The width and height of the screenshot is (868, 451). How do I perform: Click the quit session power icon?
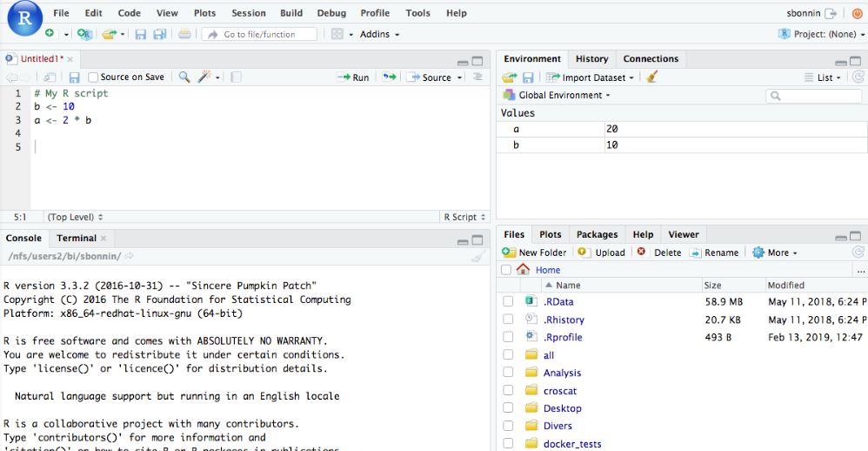click(x=857, y=13)
